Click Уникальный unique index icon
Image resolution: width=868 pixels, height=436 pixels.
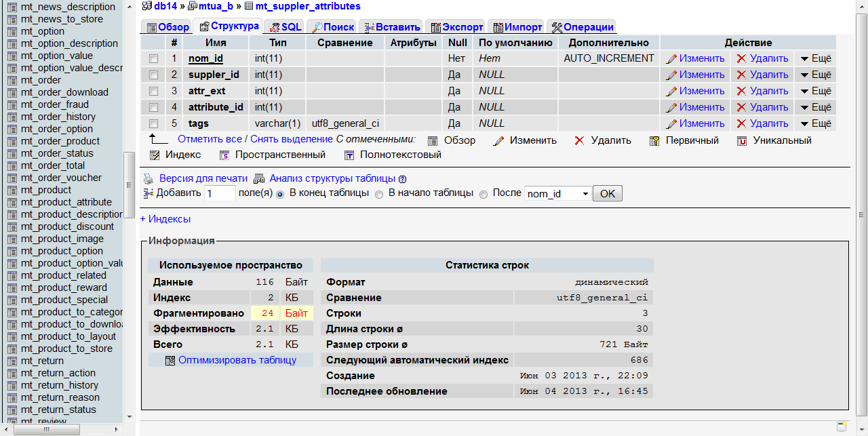[x=742, y=141]
